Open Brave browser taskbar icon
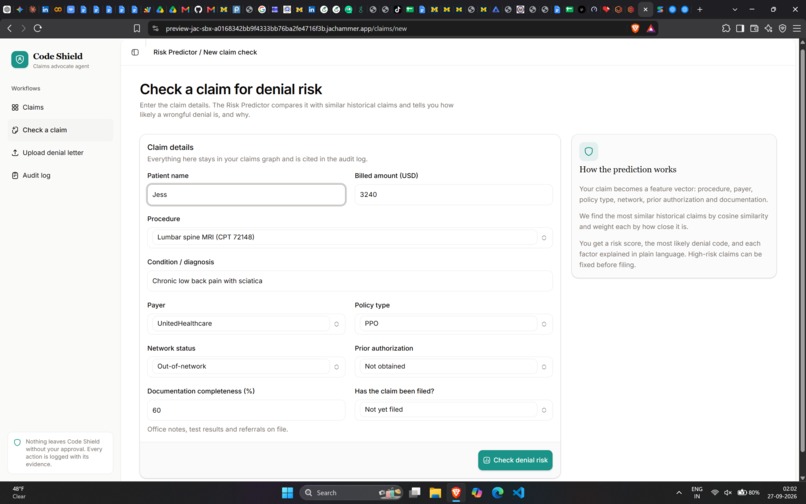 point(456,493)
